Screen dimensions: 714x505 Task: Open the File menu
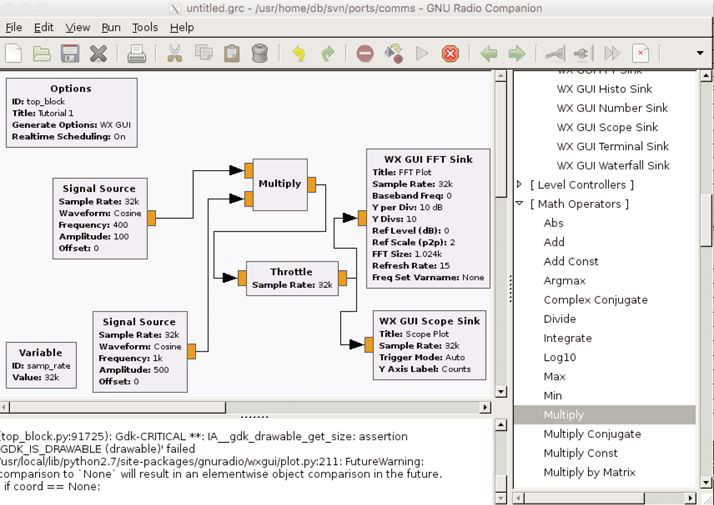pyautogui.click(x=14, y=27)
